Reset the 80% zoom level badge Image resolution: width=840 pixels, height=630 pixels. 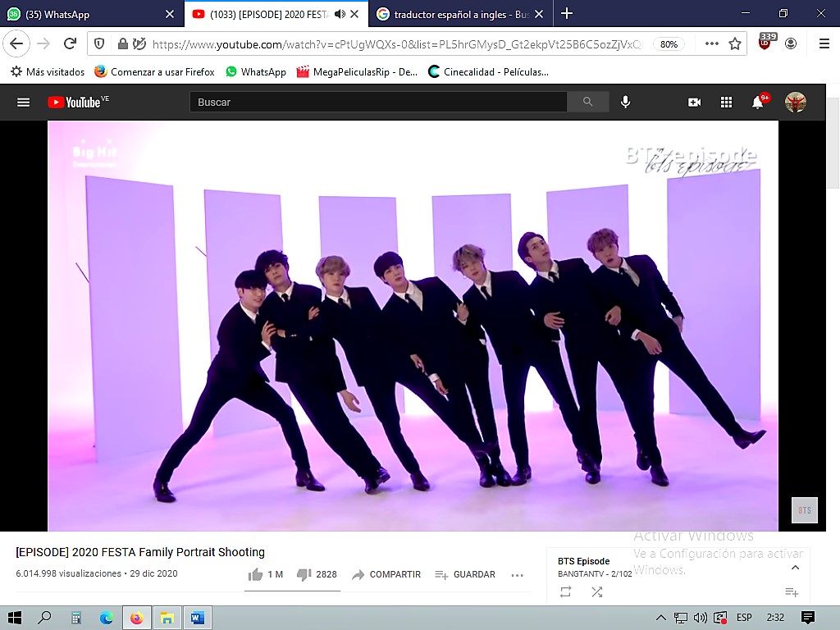[669, 44]
